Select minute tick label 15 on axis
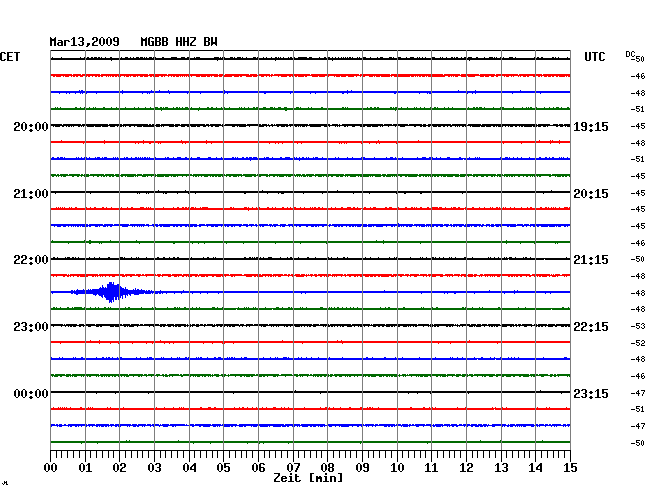The image size is (650, 494). [570, 467]
